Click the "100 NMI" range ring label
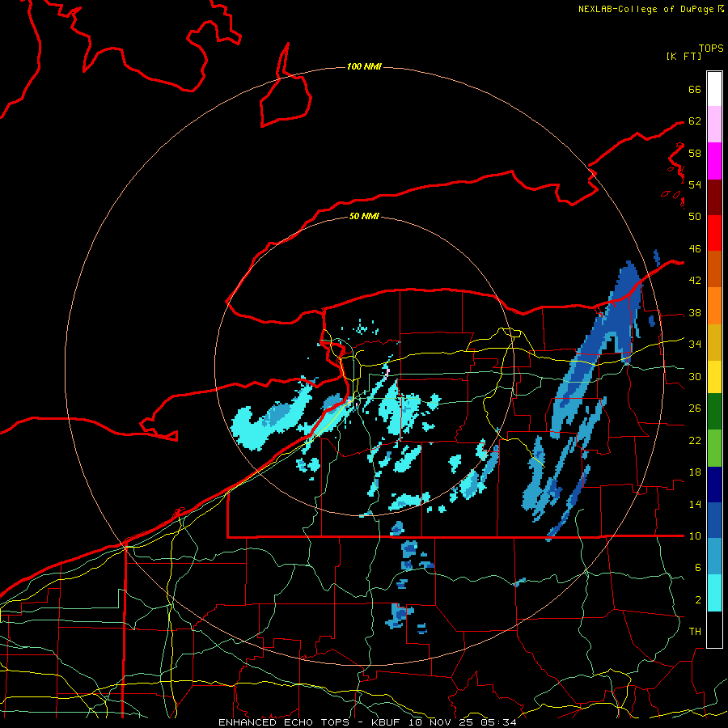 (x=364, y=67)
